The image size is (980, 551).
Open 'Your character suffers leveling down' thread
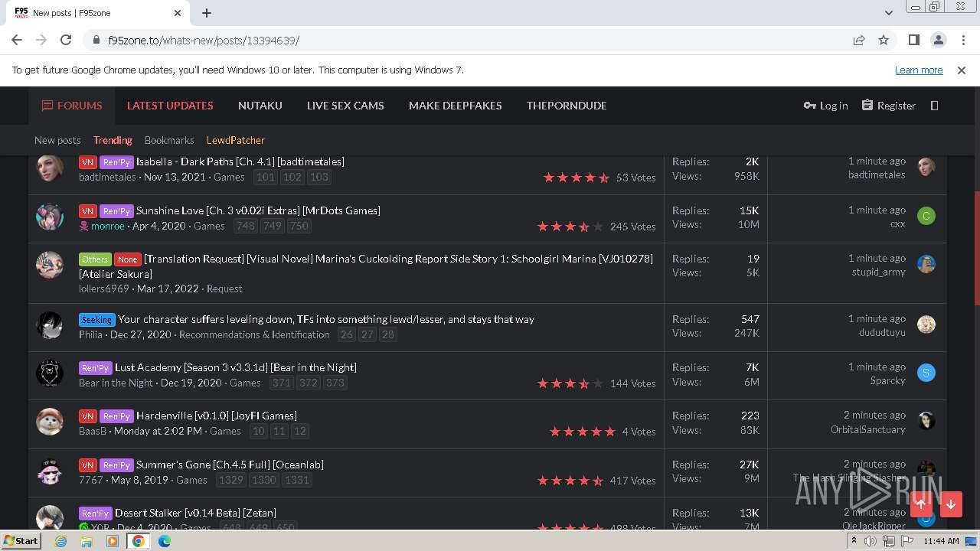[326, 319]
